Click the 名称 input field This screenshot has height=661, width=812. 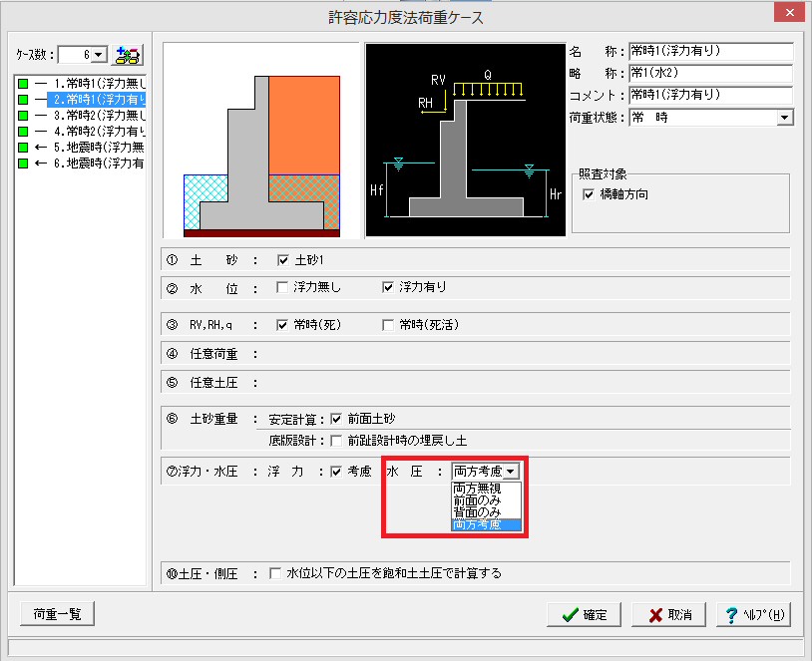click(x=711, y=51)
